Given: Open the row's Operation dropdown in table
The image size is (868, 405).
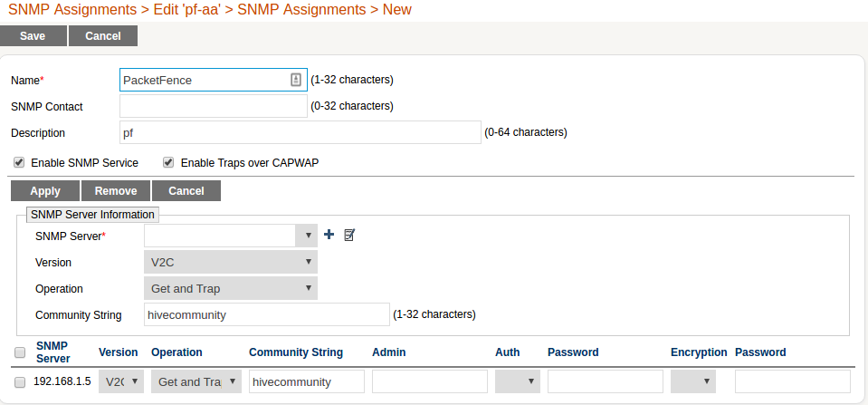Looking at the screenshot, I should coord(196,381).
